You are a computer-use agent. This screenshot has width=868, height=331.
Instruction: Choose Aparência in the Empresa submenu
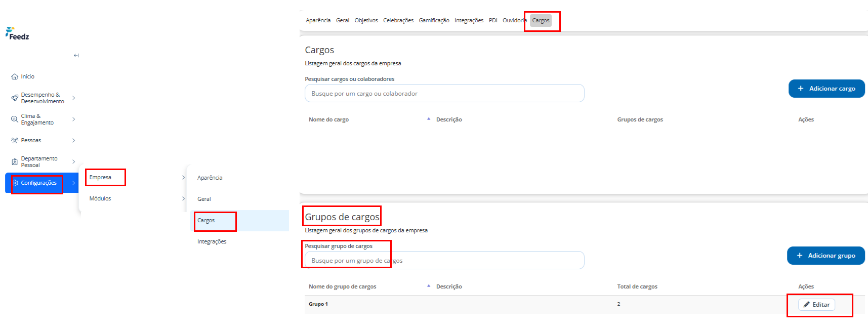click(x=210, y=178)
